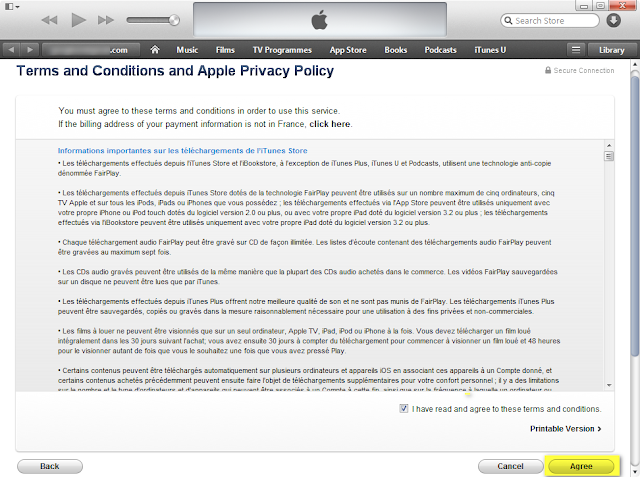Go back with store back arrow
Image resolution: width=640 pixels, height=477 pixels.
tap(11, 50)
